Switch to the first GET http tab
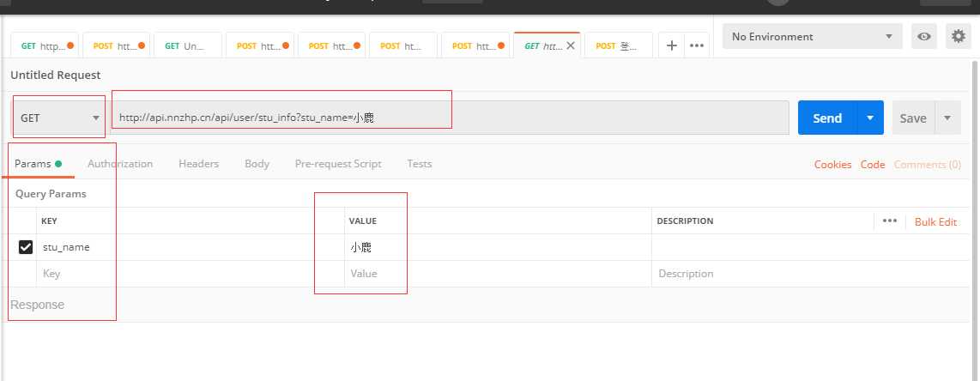Viewport: 980px width, 381px height. coord(45,45)
